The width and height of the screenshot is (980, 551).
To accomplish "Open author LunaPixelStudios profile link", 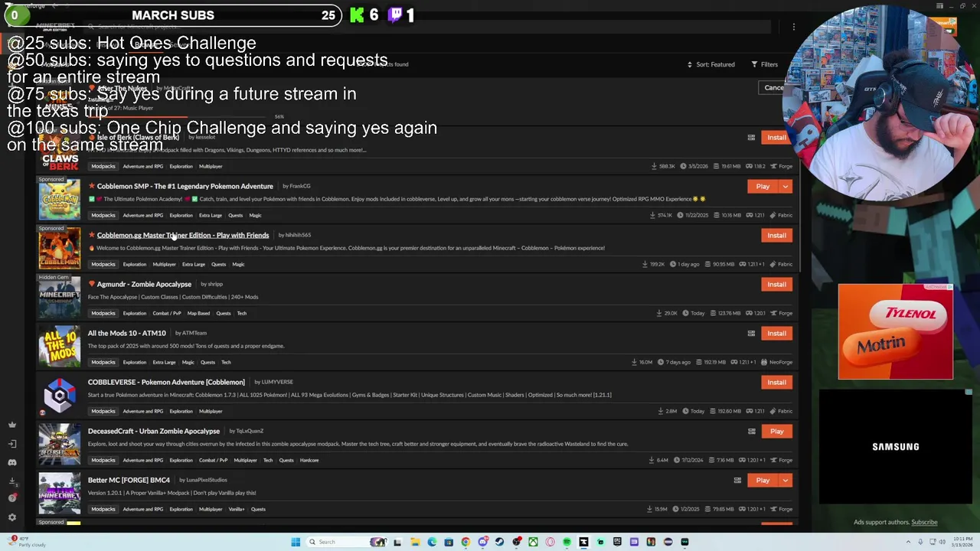I will 206,480.
